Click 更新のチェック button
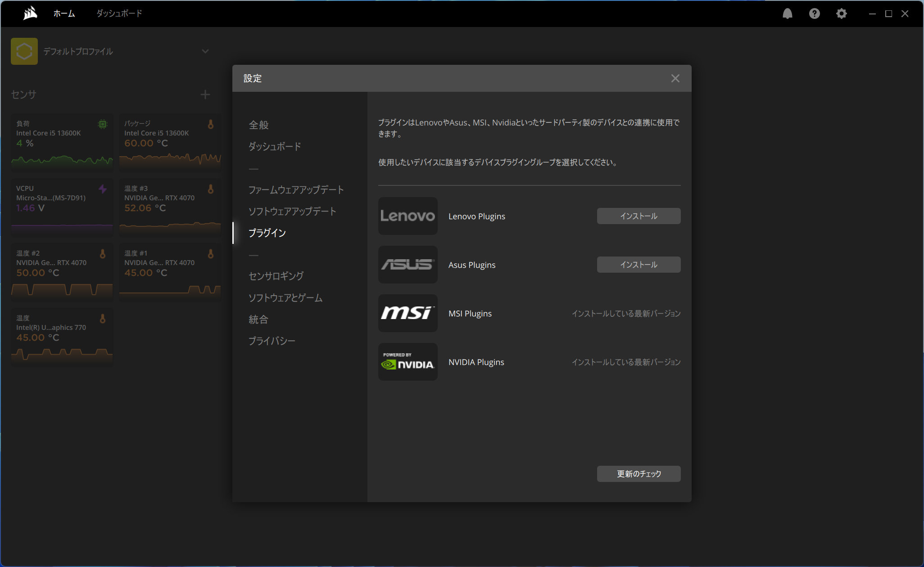This screenshot has height=567, width=924. click(639, 474)
